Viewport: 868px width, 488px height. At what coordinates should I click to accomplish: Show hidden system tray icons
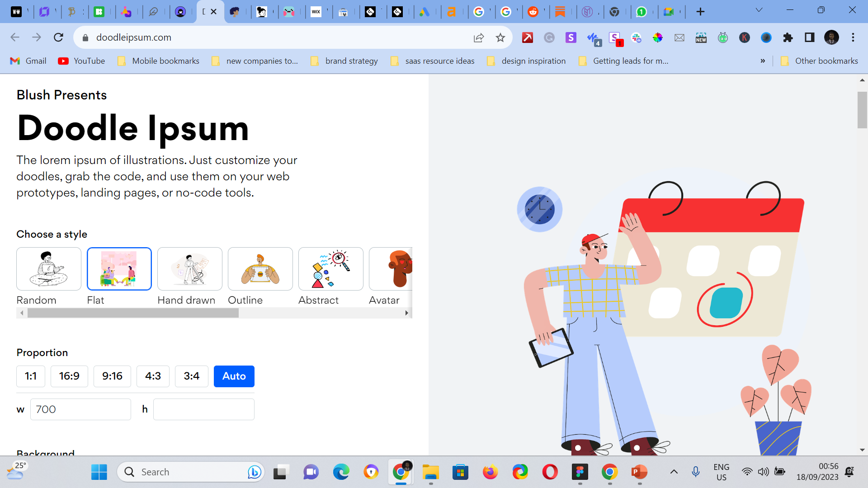pyautogui.click(x=674, y=472)
